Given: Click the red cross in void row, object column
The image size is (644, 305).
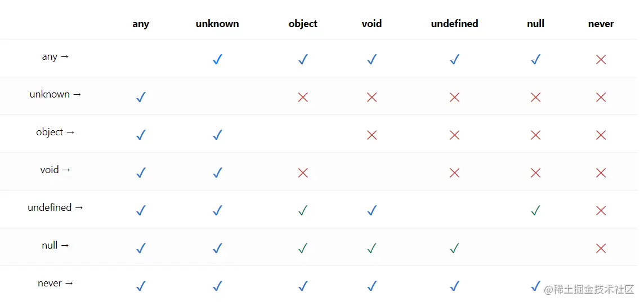Looking at the screenshot, I should point(303,173).
